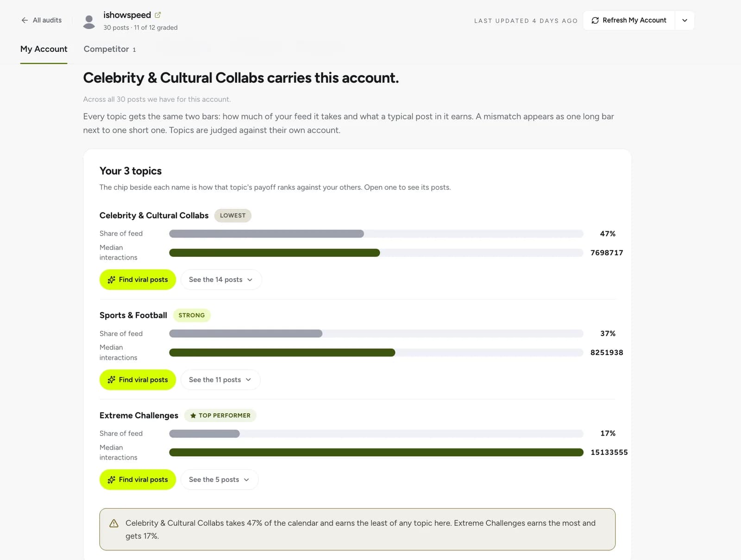Viewport: 741px width, 560px height.
Task: Expand See the 14 posts
Action: coord(221,280)
